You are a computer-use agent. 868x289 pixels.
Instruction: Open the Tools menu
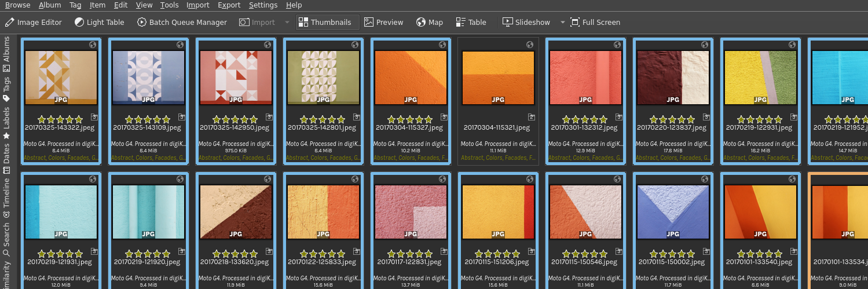170,5
